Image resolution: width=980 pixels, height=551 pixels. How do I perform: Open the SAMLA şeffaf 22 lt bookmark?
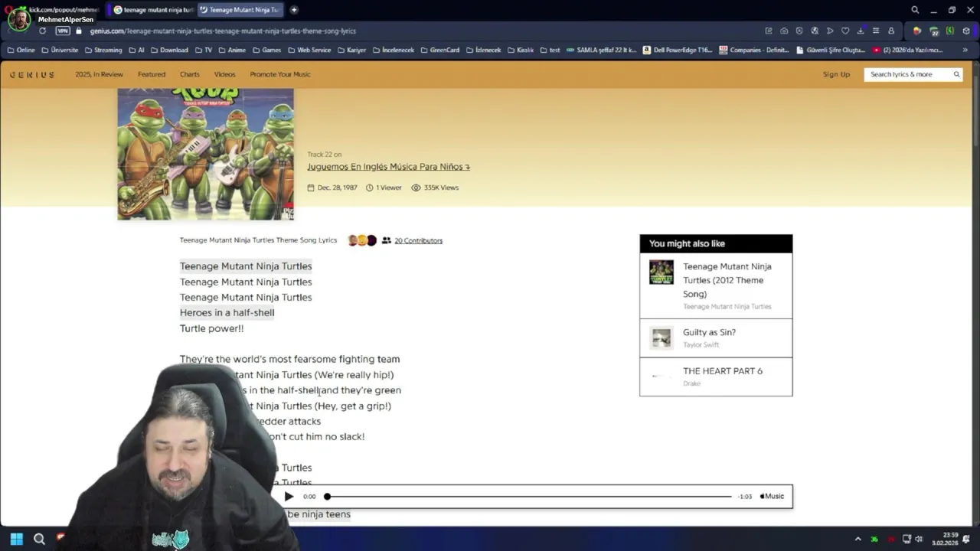[x=601, y=50]
